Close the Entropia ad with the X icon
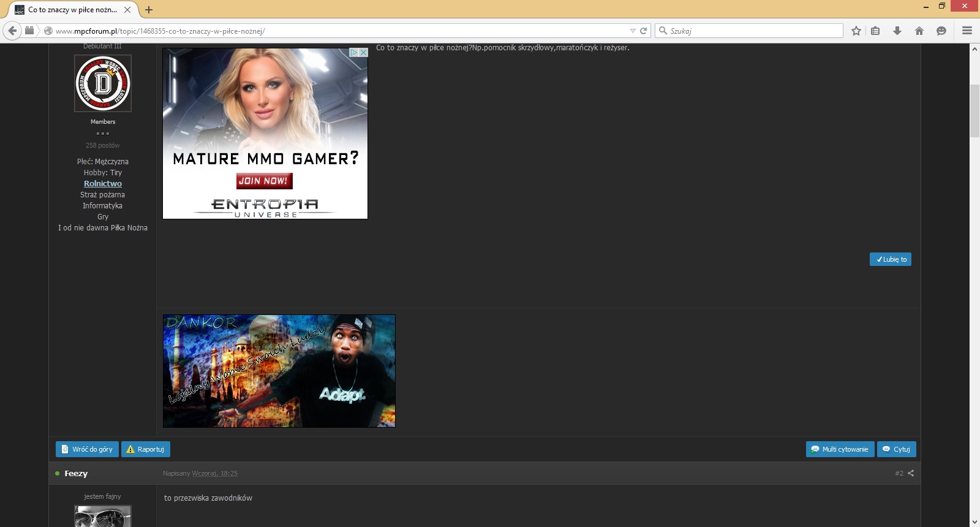This screenshot has width=980, height=527. coord(363,53)
